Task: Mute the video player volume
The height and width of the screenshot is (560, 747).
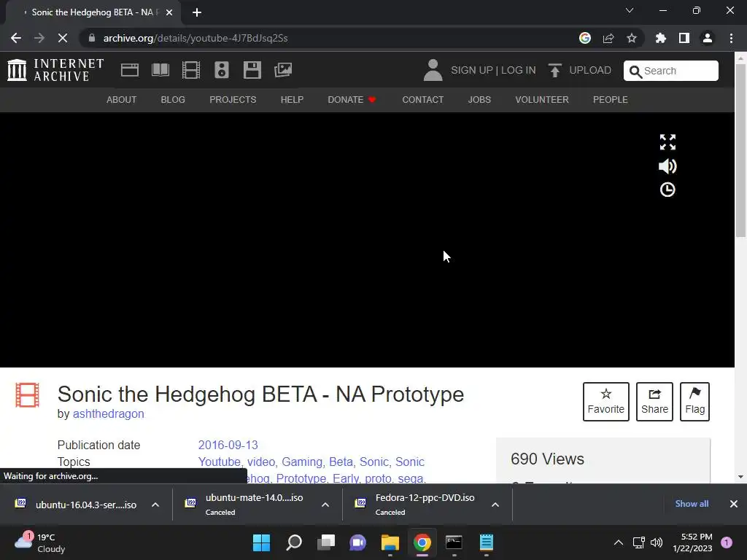Action: 667,166
